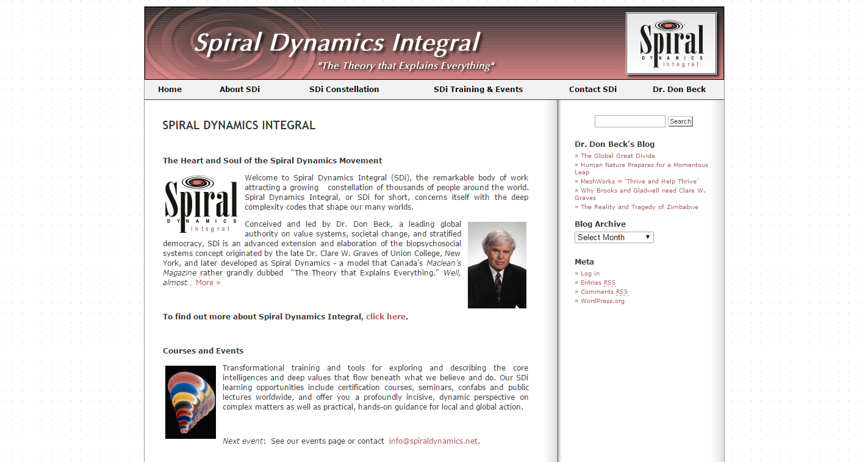The width and height of the screenshot is (868, 462).
Task: Go to SDi Training & Events
Action: [478, 89]
